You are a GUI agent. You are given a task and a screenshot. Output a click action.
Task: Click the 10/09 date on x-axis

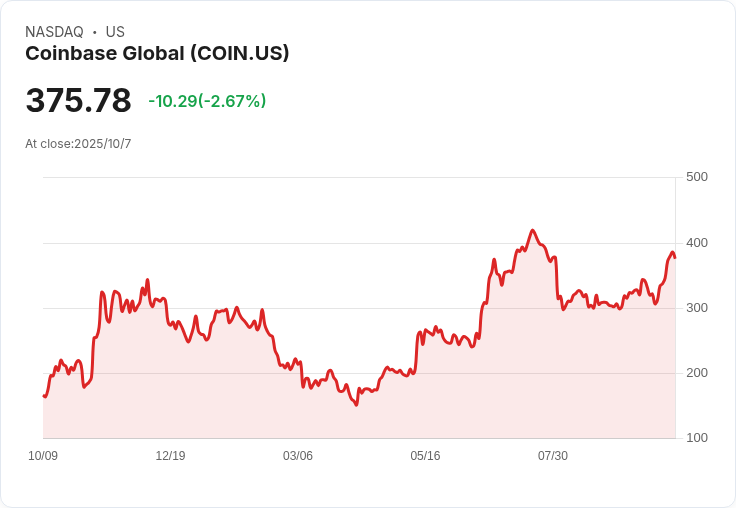(x=43, y=456)
